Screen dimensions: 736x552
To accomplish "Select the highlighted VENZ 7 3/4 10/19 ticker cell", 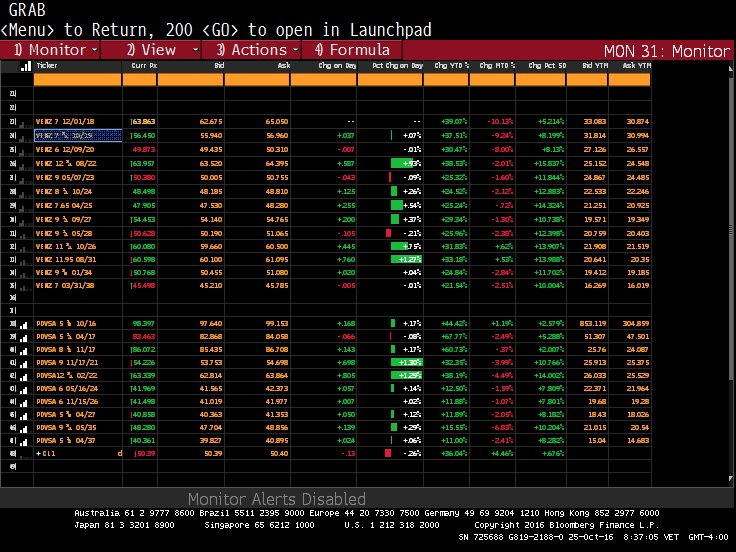I will click(x=78, y=136).
